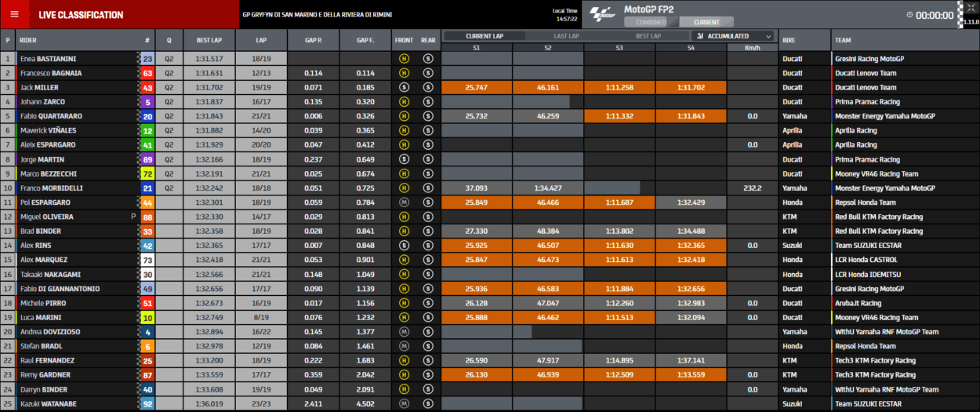Click Remy Gardner's S4 time 1:33.559
Screen dimensions: 980x412
691,375
